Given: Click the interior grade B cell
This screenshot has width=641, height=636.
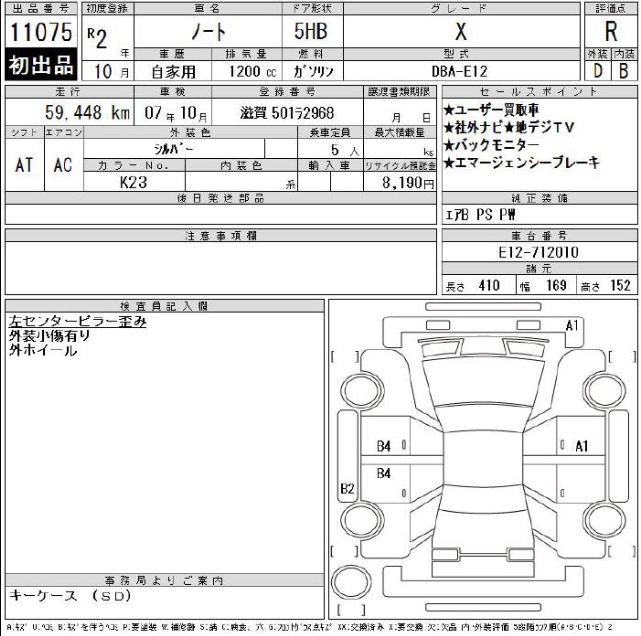Looking at the screenshot, I should tap(625, 71).
